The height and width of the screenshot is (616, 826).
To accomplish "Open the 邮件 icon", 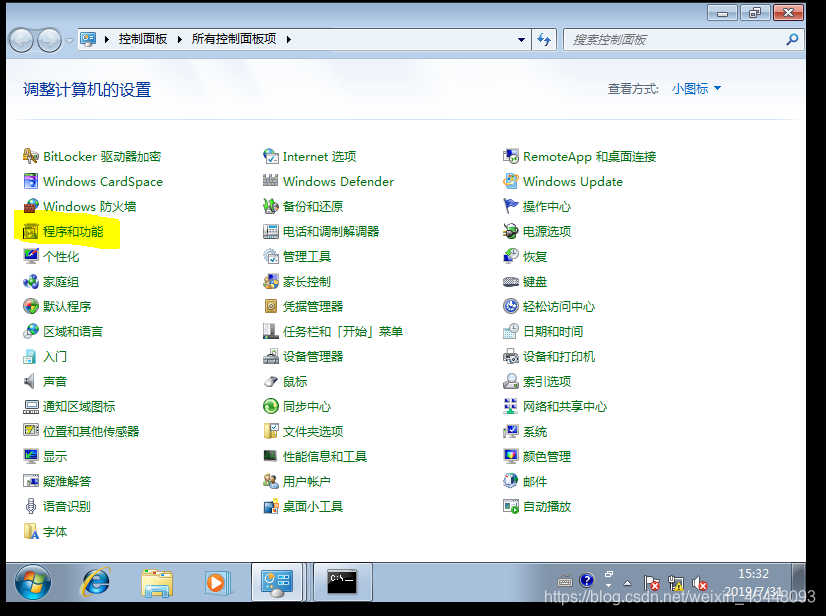I will 510,481.
